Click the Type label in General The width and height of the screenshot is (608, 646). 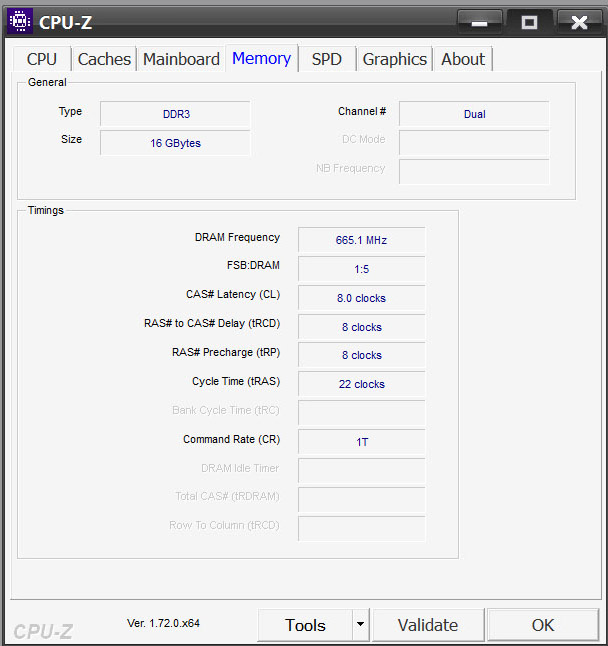[70, 112]
